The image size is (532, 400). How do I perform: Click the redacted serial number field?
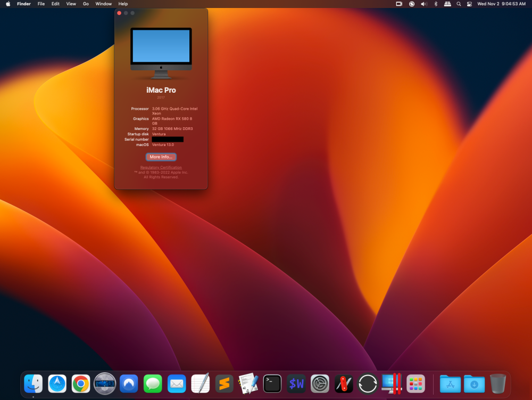(x=168, y=139)
